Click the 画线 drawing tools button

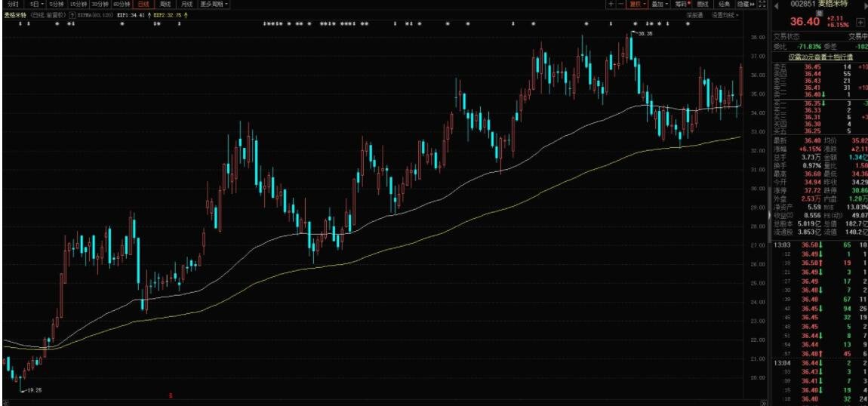tap(703, 4)
